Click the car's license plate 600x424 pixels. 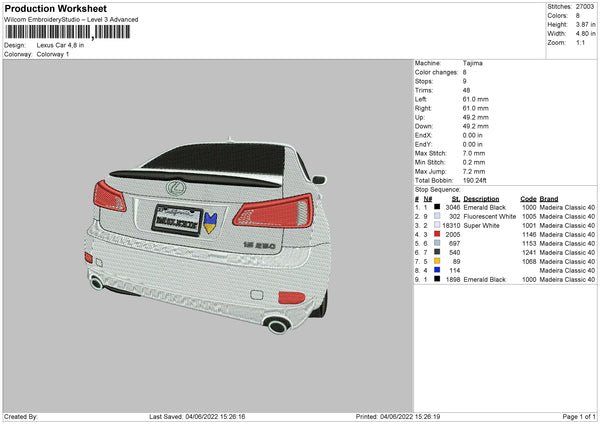pos(176,217)
